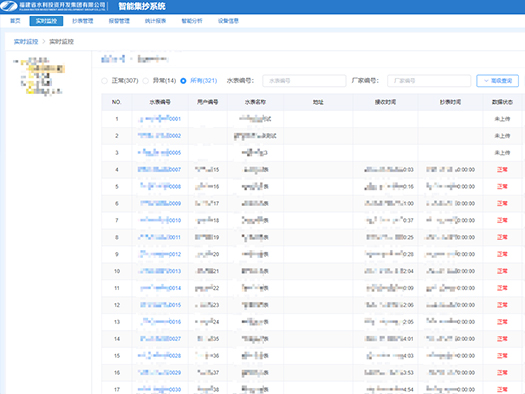Open the 统计报表 menu

click(155, 21)
